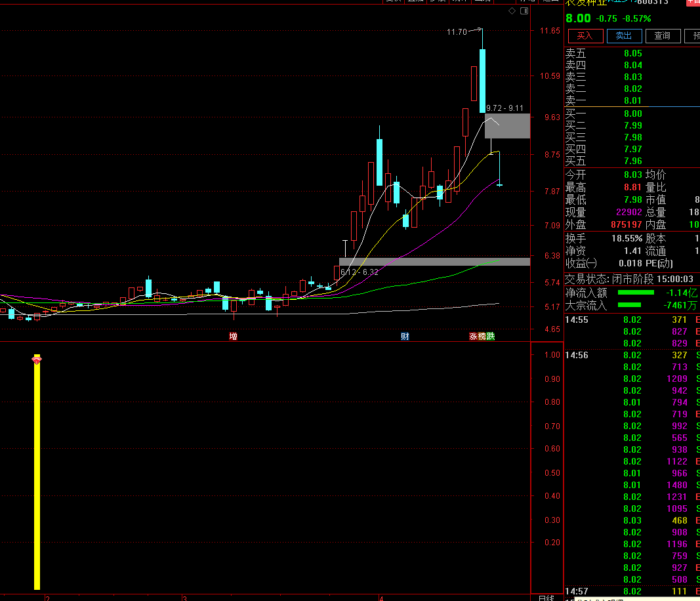The width and height of the screenshot is (700, 601).
Task: Select the 买一 bid price 8.00
Action: (x=632, y=114)
